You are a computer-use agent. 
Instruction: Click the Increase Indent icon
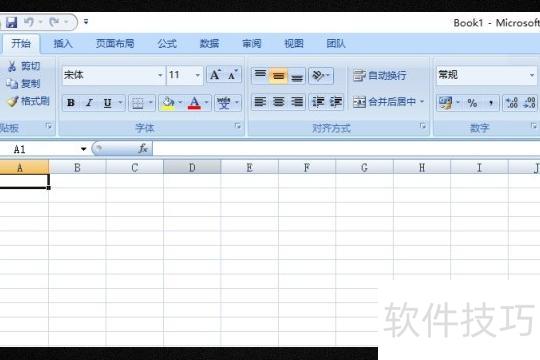pyautogui.click(x=335, y=102)
